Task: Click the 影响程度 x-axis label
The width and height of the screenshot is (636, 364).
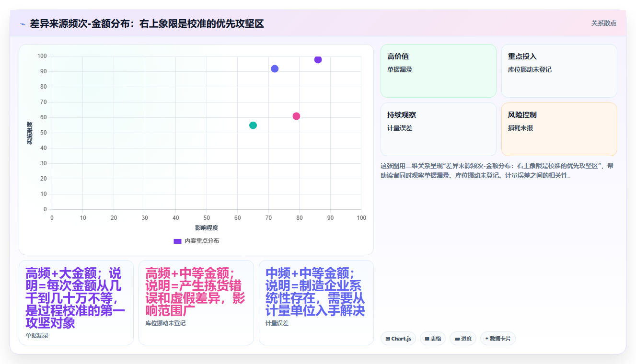Action: (x=207, y=227)
